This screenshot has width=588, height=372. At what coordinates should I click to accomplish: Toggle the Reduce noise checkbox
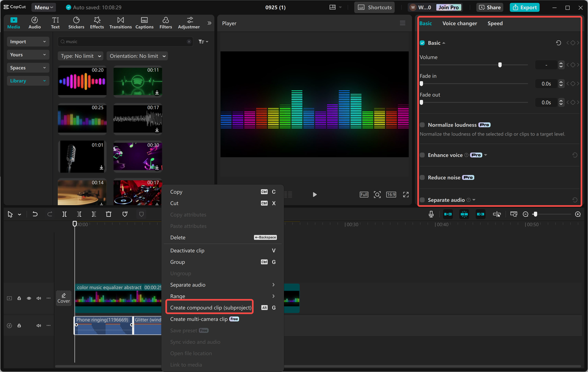422,177
